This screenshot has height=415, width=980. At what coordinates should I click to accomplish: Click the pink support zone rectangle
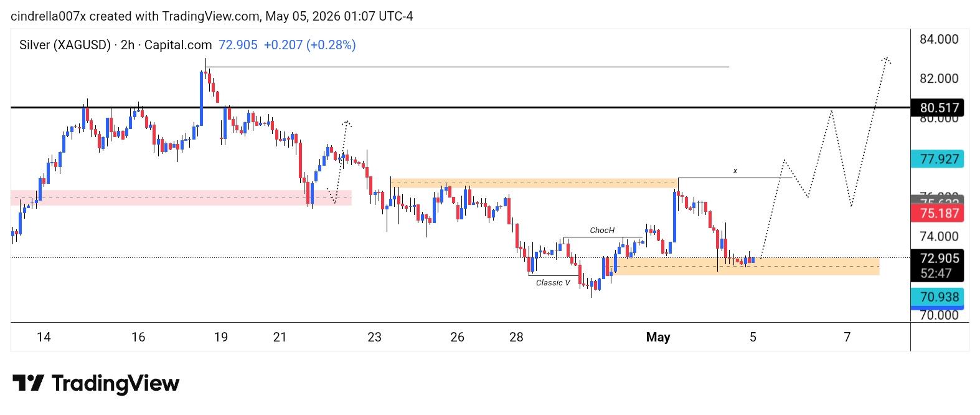(181, 198)
